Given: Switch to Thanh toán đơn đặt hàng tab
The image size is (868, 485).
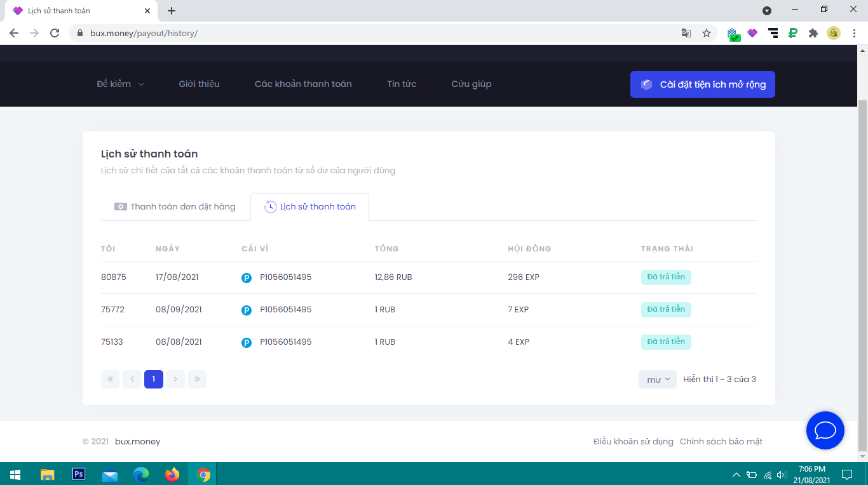Looking at the screenshot, I should (x=175, y=207).
